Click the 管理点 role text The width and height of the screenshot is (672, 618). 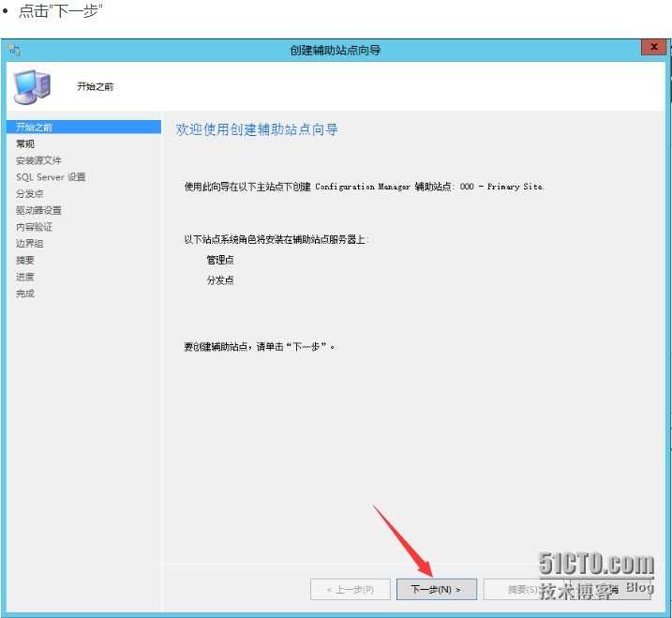click(x=220, y=260)
